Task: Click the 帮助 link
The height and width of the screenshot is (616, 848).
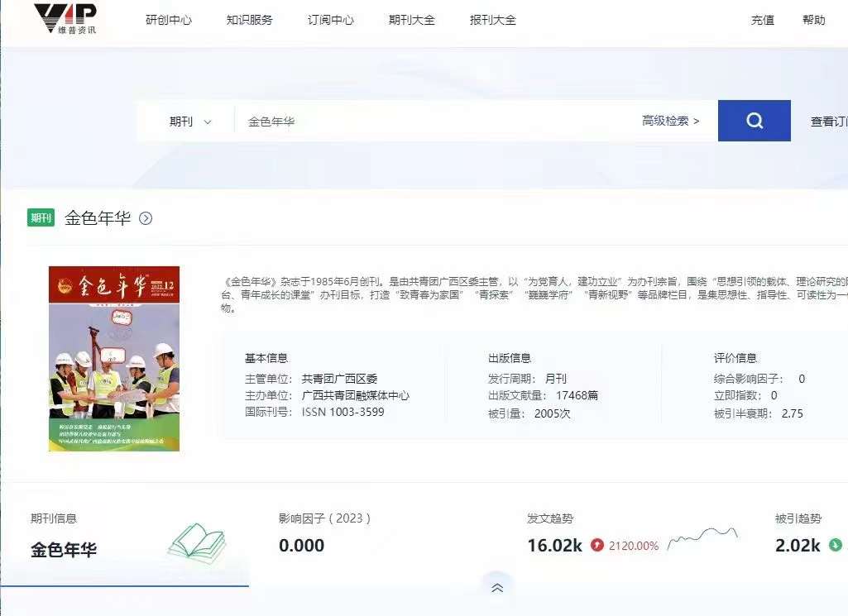Action: click(x=814, y=20)
